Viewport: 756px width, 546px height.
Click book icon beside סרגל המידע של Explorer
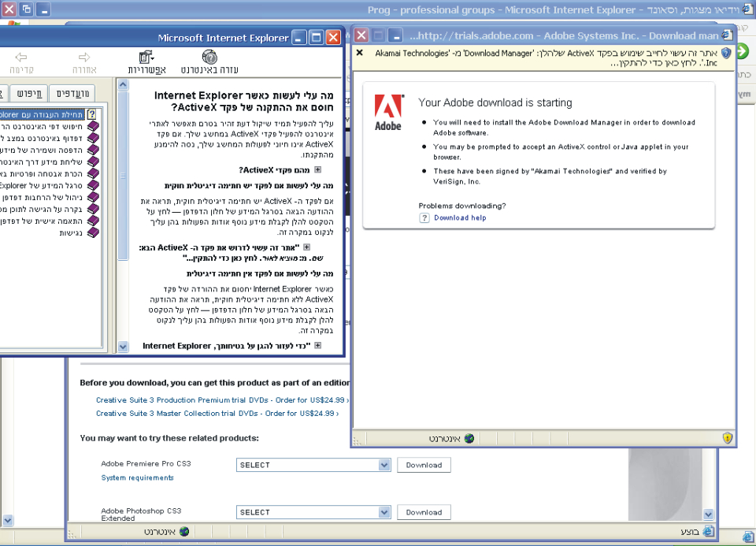coord(93,186)
